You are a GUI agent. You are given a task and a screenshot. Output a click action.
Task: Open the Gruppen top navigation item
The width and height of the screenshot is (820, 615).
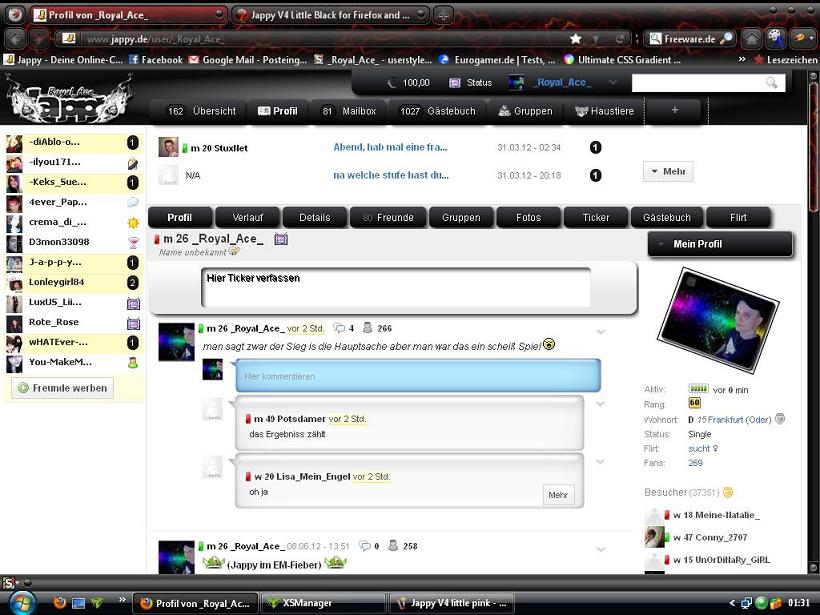click(x=526, y=111)
